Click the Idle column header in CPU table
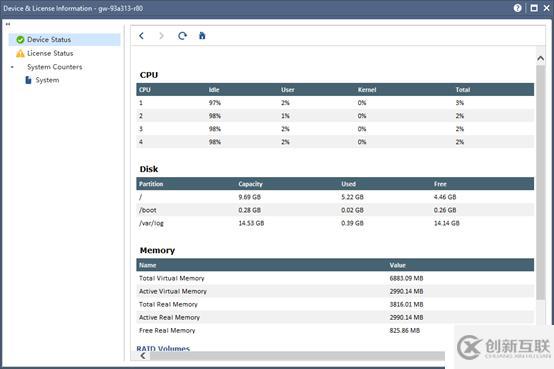The height and width of the screenshot is (369, 554). pos(214,90)
